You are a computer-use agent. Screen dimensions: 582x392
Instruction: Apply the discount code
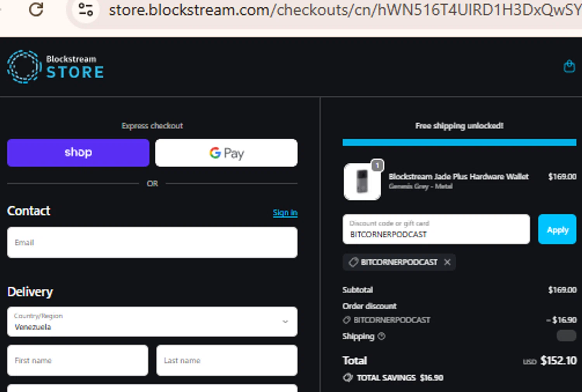(557, 229)
